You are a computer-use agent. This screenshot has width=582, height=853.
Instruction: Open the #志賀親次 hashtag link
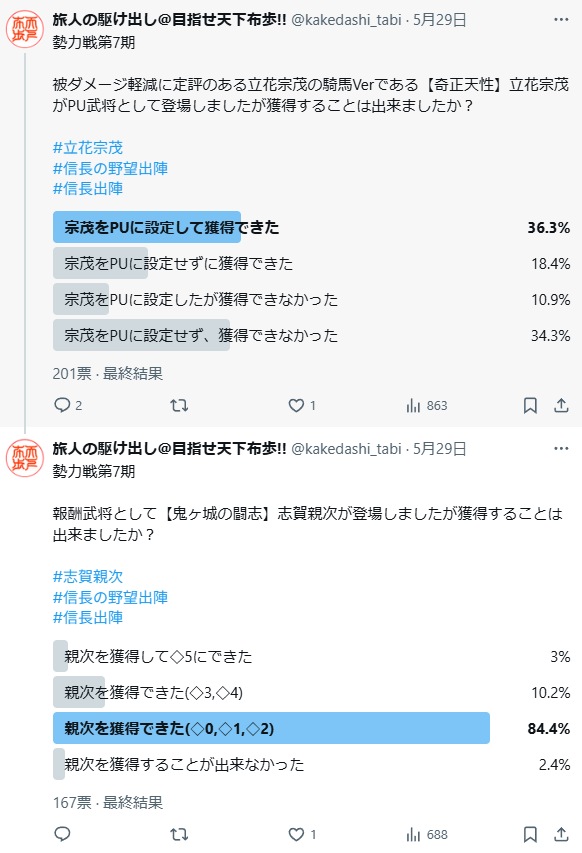[x=88, y=576]
